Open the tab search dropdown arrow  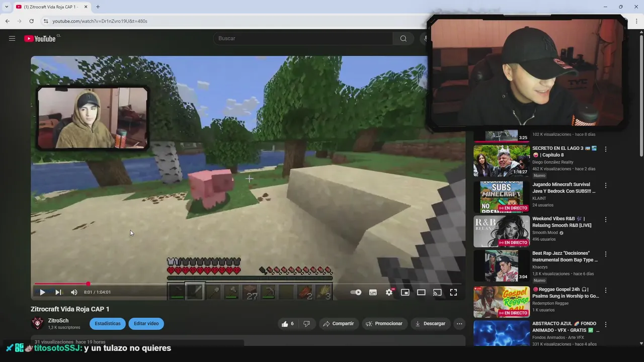6,7
